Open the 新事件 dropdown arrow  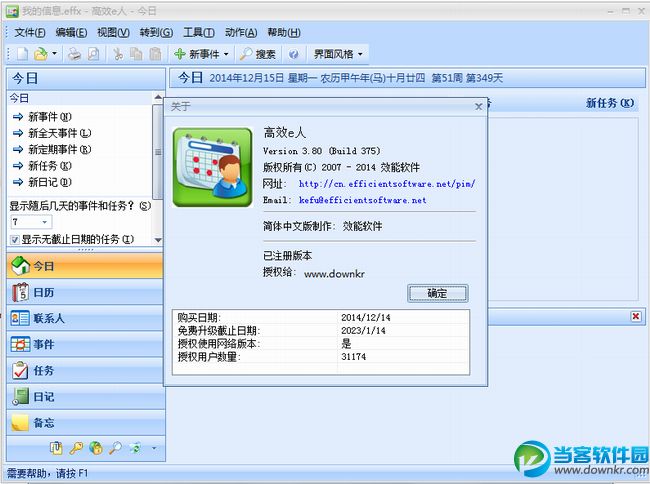coord(226,54)
